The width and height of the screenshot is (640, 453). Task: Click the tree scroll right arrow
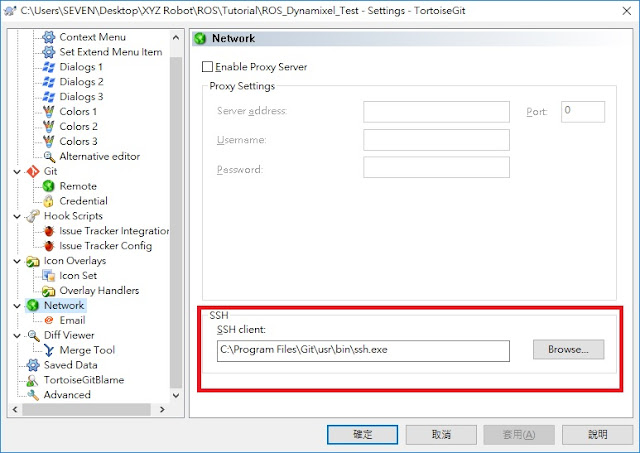pos(162,409)
